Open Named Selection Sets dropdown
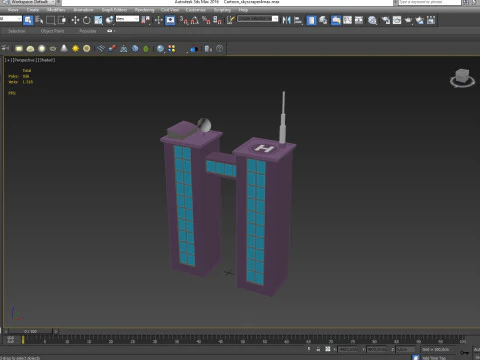The height and width of the screenshot is (360, 480). tap(258, 19)
